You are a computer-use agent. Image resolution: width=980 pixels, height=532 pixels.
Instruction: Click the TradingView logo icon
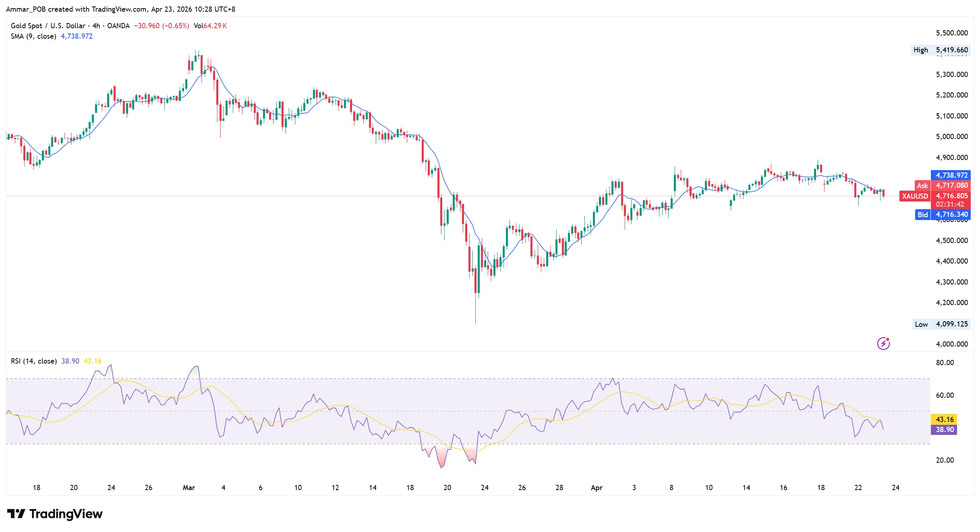click(16, 514)
